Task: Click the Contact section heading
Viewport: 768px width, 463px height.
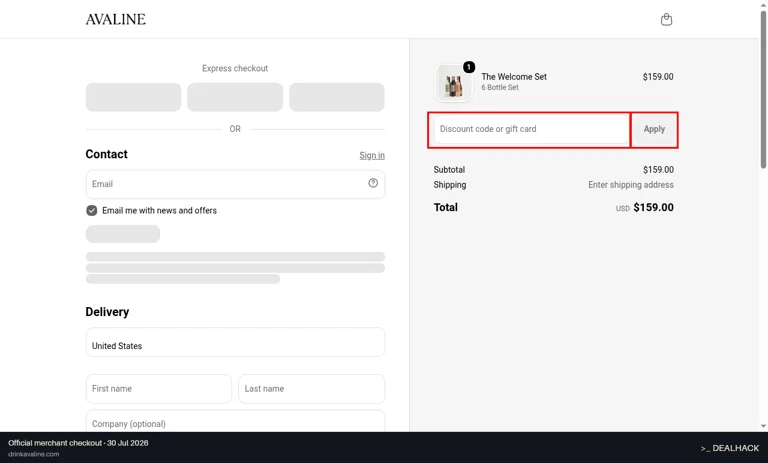Action: (x=106, y=154)
